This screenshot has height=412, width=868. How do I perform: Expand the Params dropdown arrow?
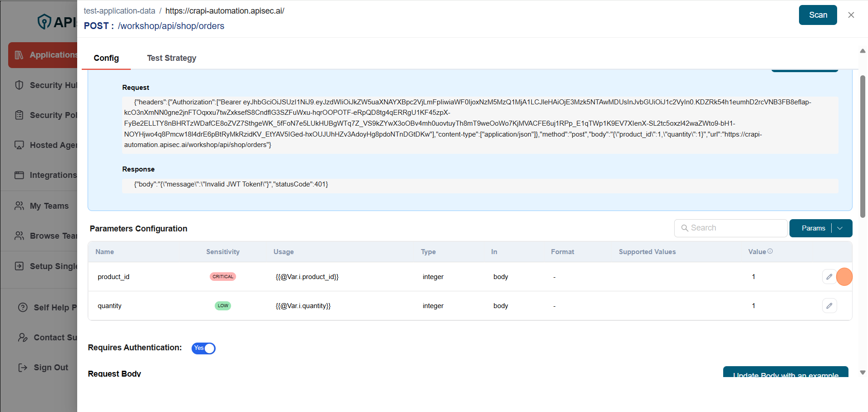[840, 228]
